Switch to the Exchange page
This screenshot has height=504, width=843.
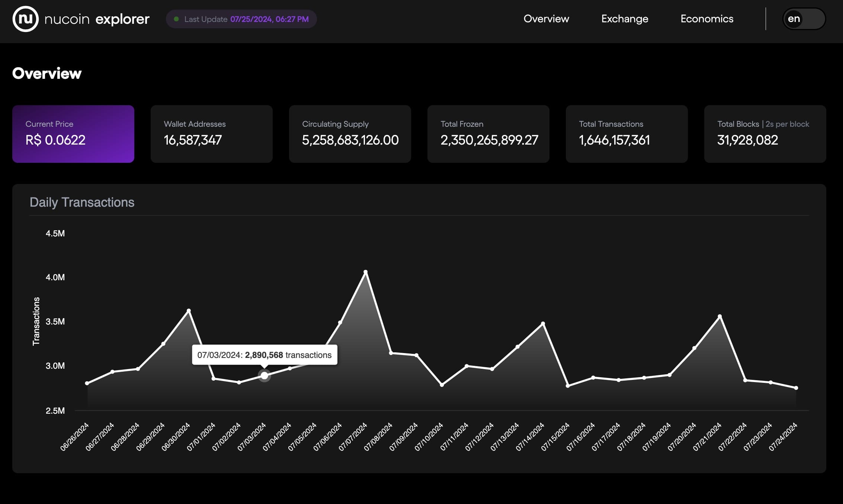[625, 19]
